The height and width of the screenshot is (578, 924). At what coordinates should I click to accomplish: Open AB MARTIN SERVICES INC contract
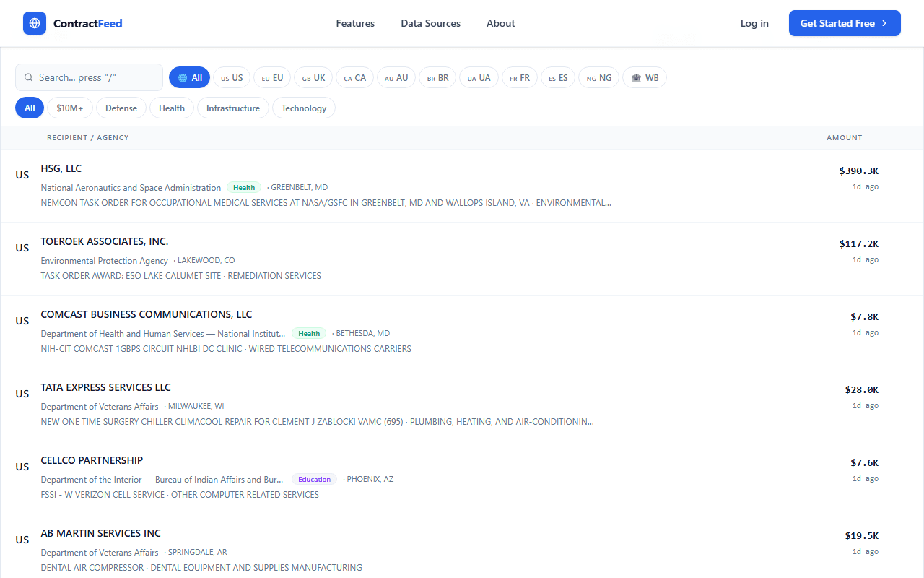coord(462,546)
